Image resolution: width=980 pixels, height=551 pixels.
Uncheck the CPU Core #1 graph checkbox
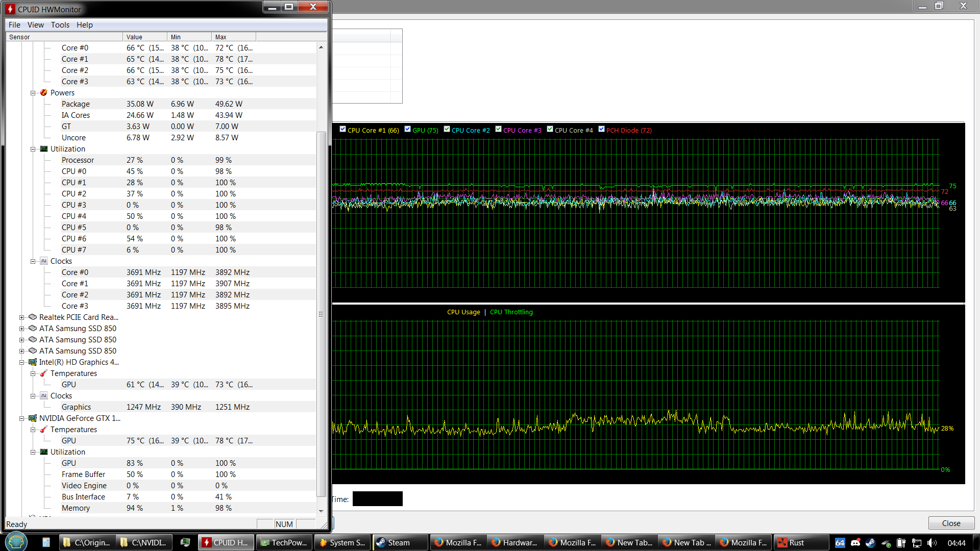point(343,129)
